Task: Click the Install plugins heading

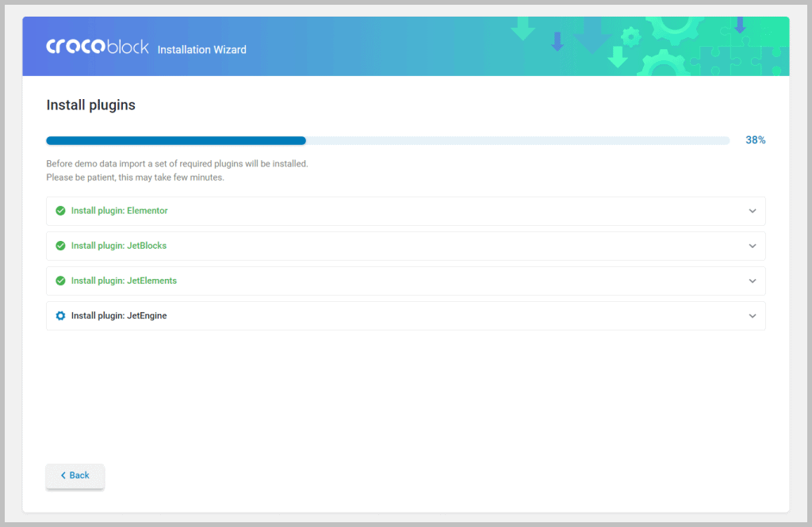Action: 90,105
